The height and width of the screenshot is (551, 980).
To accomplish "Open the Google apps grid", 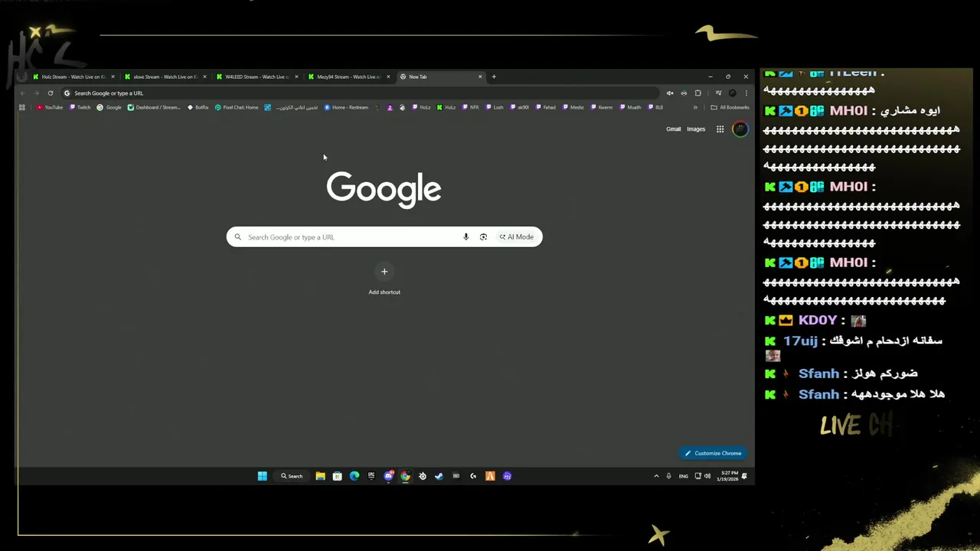I will click(x=720, y=129).
